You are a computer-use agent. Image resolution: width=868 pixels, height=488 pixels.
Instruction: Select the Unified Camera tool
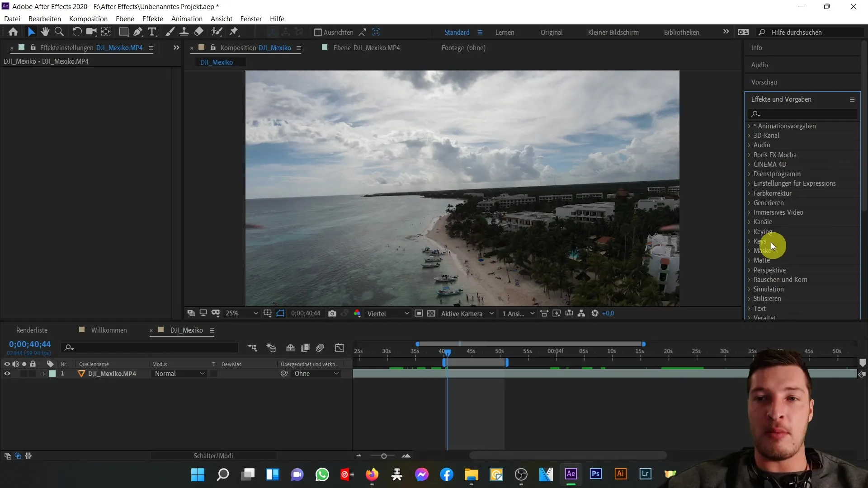click(x=91, y=32)
